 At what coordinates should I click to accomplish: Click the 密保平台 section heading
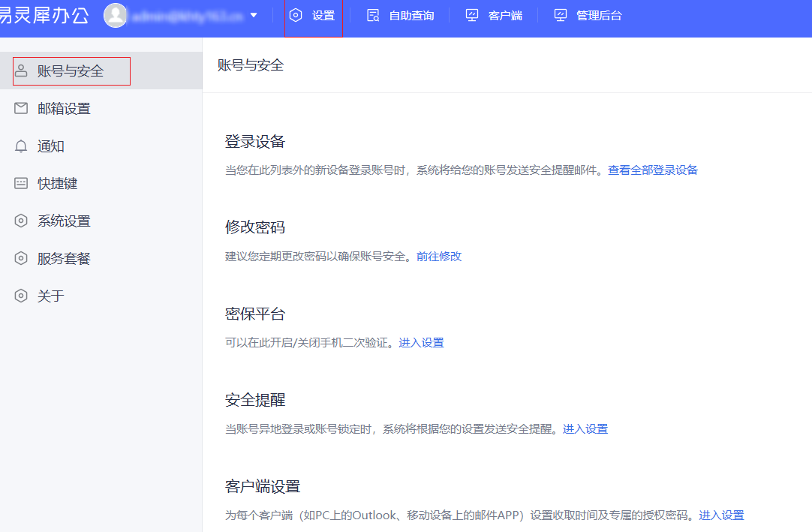pos(255,314)
